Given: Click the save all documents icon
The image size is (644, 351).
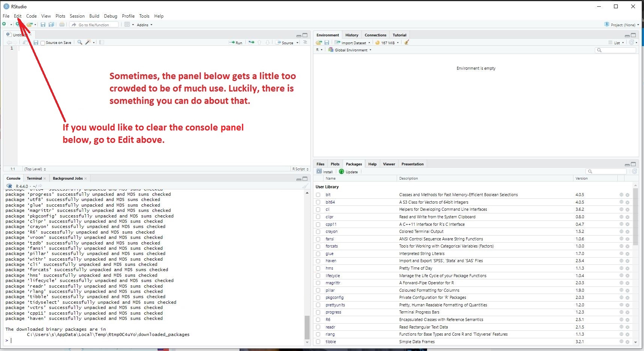Looking at the screenshot, I should (x=51, y=25).
